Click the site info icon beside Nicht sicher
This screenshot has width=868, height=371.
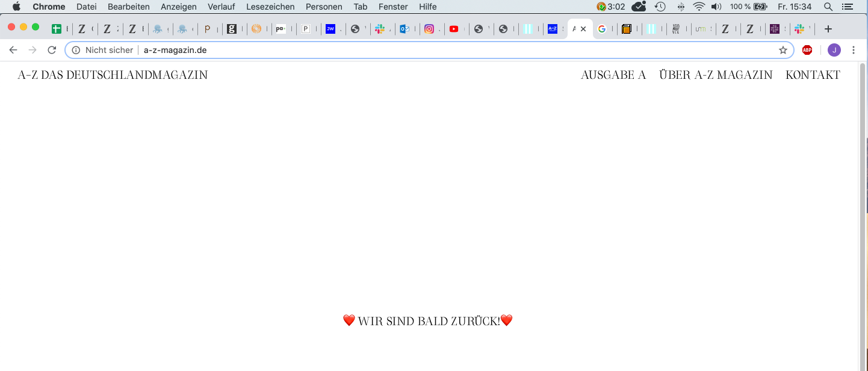pos(76,50)
